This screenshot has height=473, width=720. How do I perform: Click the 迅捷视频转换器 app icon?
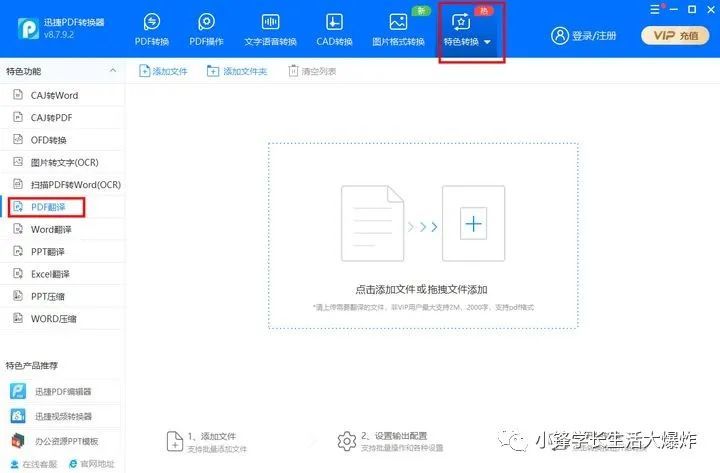click(x=18, y=416)
